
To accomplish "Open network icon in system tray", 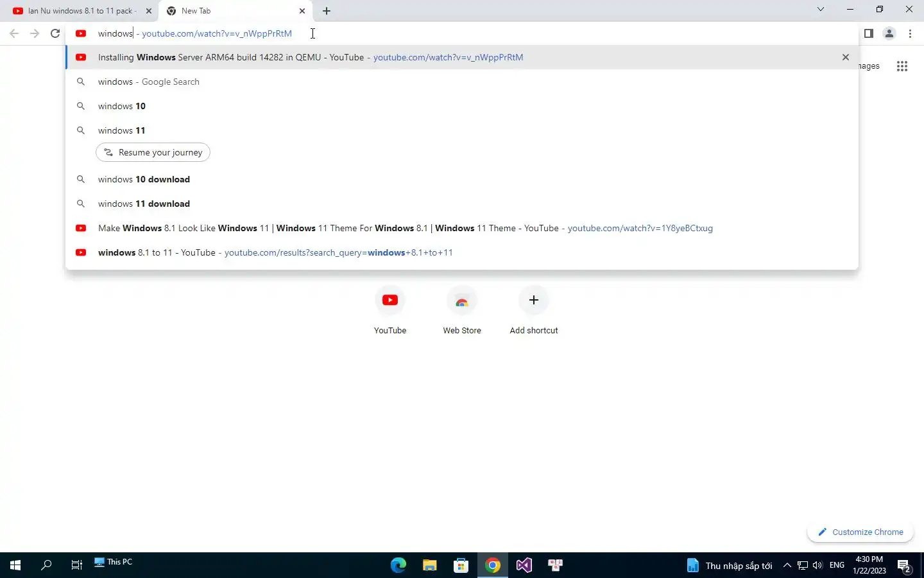I will click(x=803, y=565).
